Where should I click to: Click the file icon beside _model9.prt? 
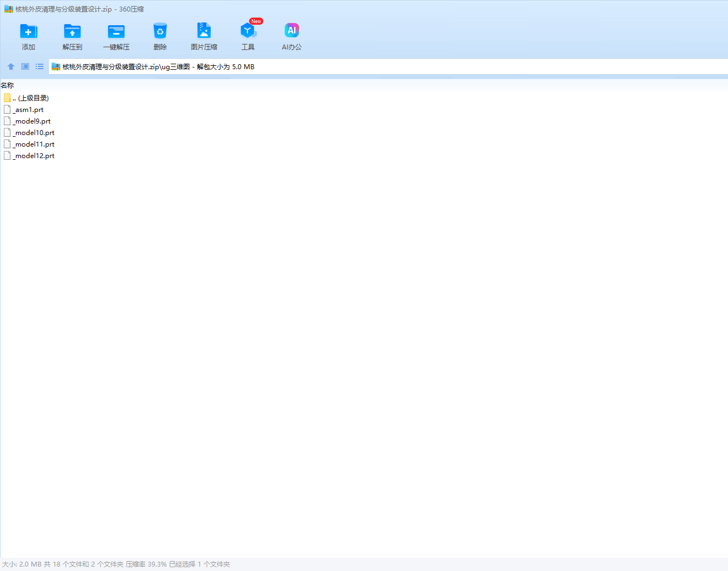[7, 121]
